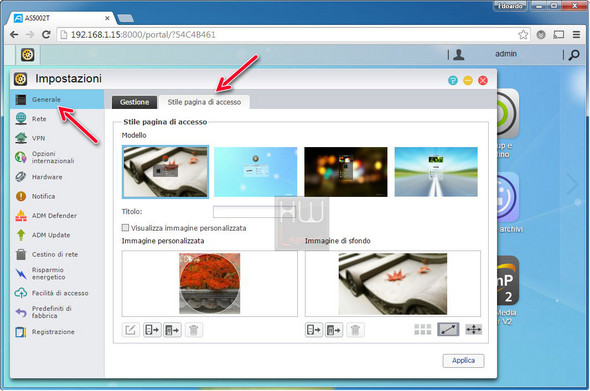Viewport: 590px width, 391px height.
Task: Open ADM Update in sidebar
Action: (51, 235)
